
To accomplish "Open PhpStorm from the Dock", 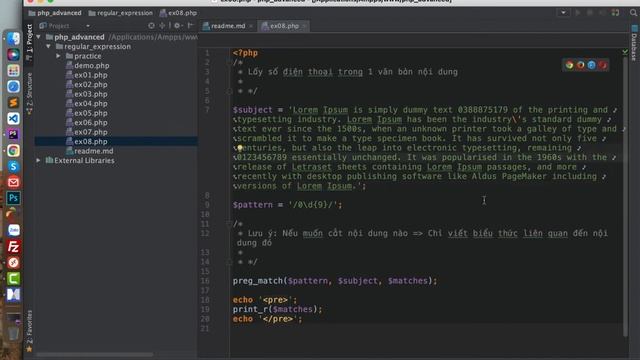I will click(x=13, y=134).
